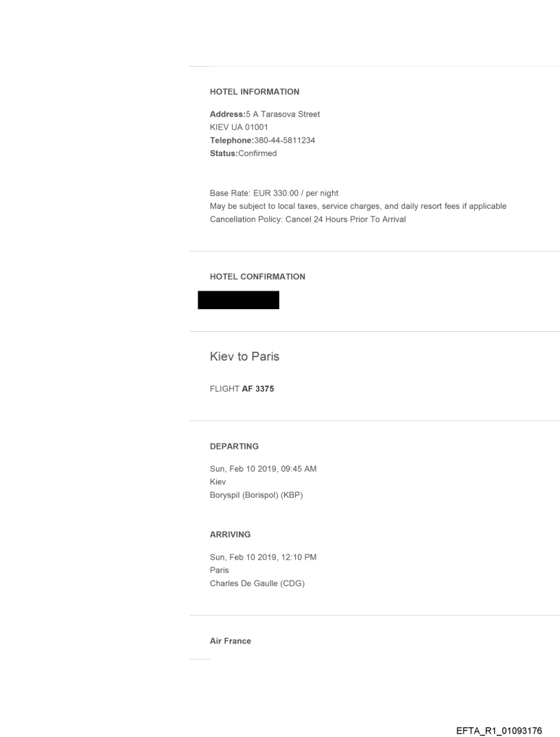Viewport: 560px width, 737px height.
Task: Click Boryspil (Borispol) (KBP) airport text
Action: (x=256, y=495)
